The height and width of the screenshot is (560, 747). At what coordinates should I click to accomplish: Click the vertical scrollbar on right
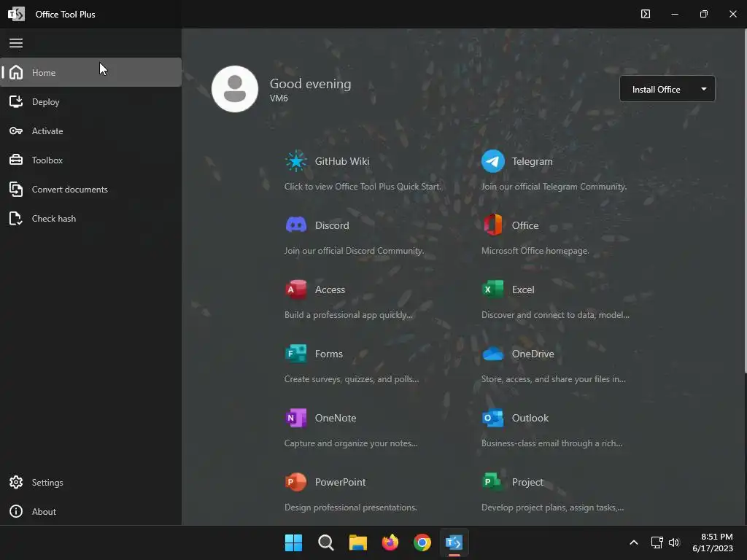coord(745,200)
